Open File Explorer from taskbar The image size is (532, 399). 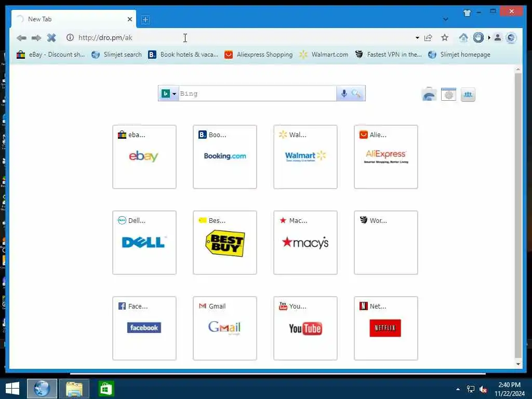tap(74, 389)
